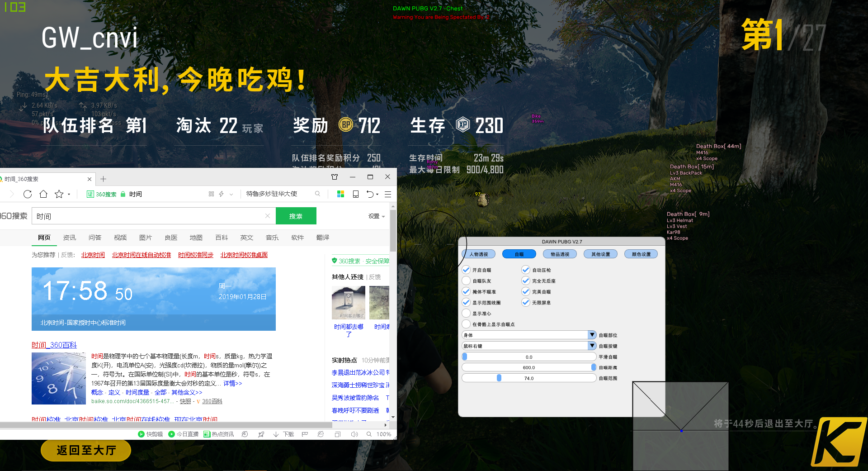Click the mobile phone icon in browser toolbar
Screen dimensions: 868x471
356,194
